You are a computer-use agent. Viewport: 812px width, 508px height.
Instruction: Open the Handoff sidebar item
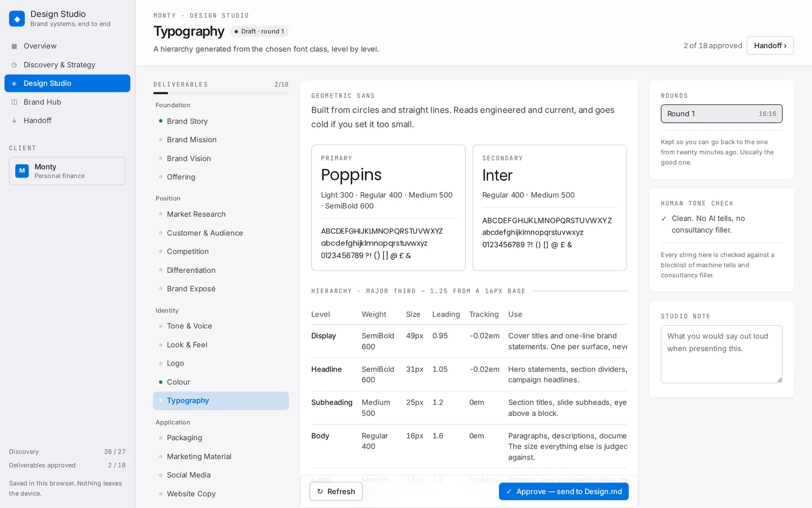[67, 120]
